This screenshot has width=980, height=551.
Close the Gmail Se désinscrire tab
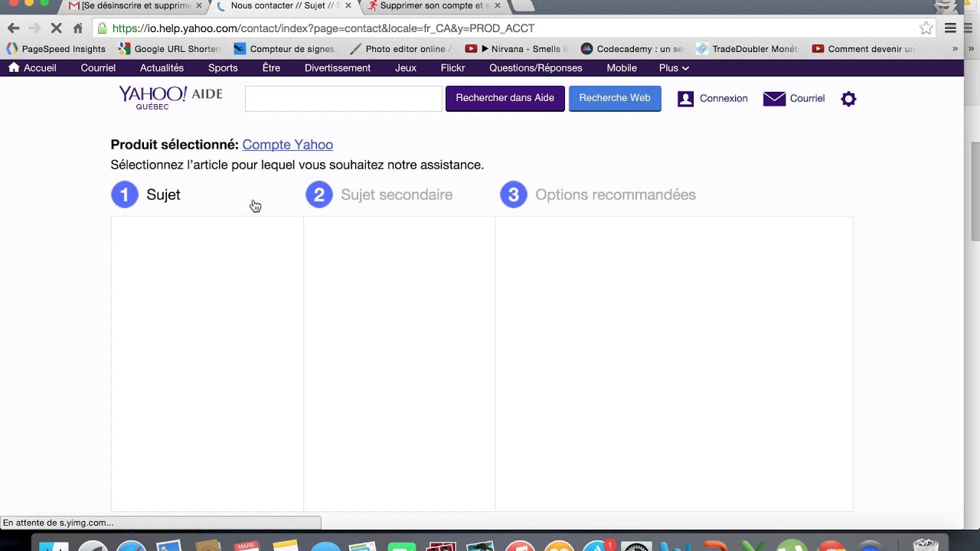tap(199, 6)
